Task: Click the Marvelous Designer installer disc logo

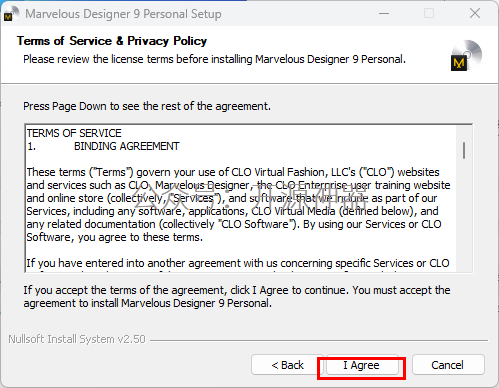Action: 466,56
